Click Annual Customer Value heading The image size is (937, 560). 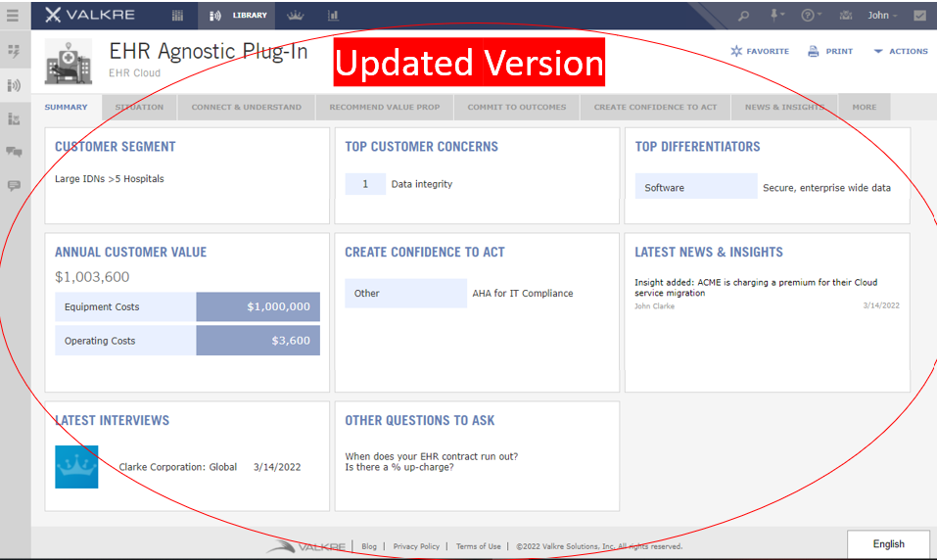tap(131, 253)
